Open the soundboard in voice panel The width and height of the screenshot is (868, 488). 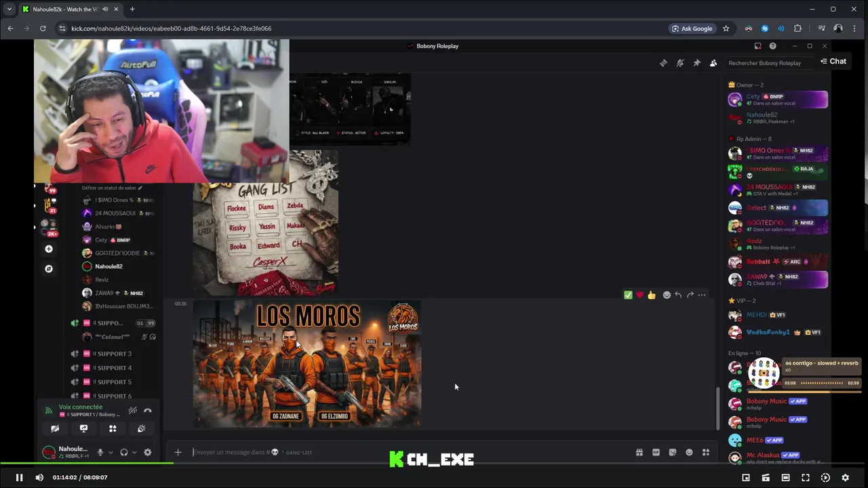coord(141,428)
